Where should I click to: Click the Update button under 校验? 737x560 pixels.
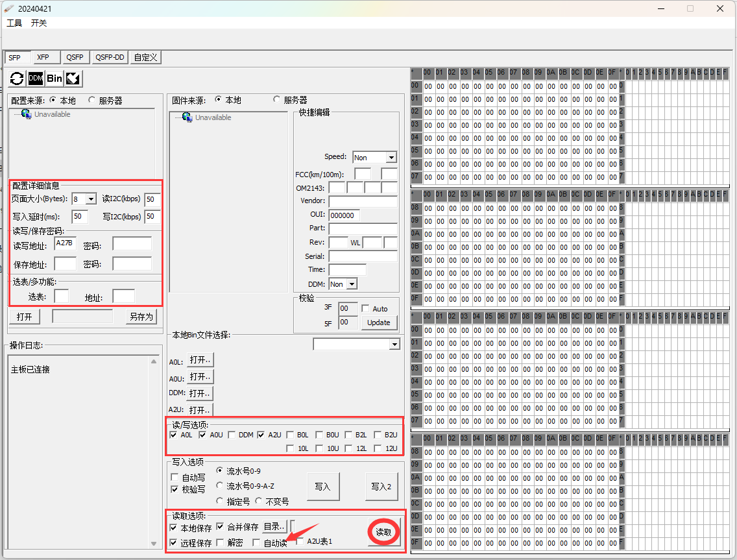click(x=379, y=323)
